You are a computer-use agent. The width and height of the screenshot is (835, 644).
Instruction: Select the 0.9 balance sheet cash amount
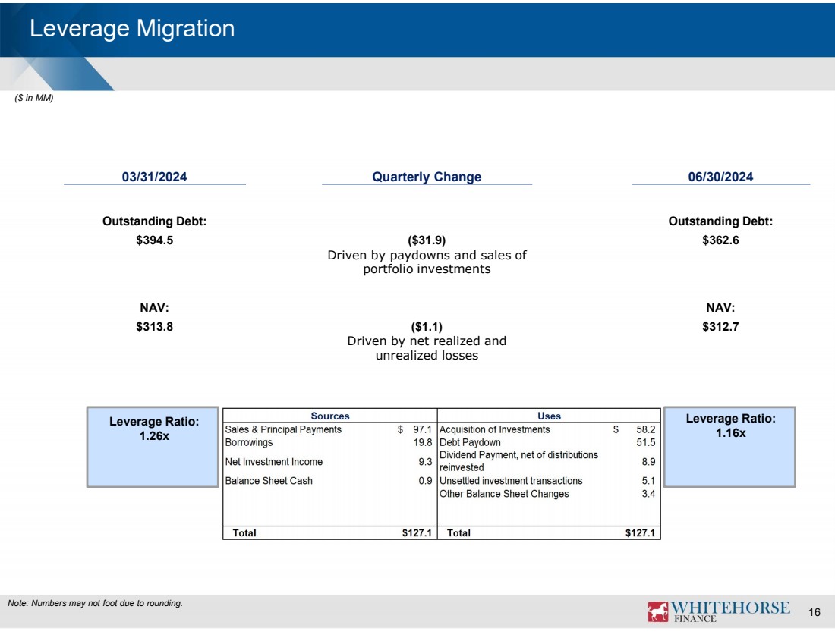426,481
